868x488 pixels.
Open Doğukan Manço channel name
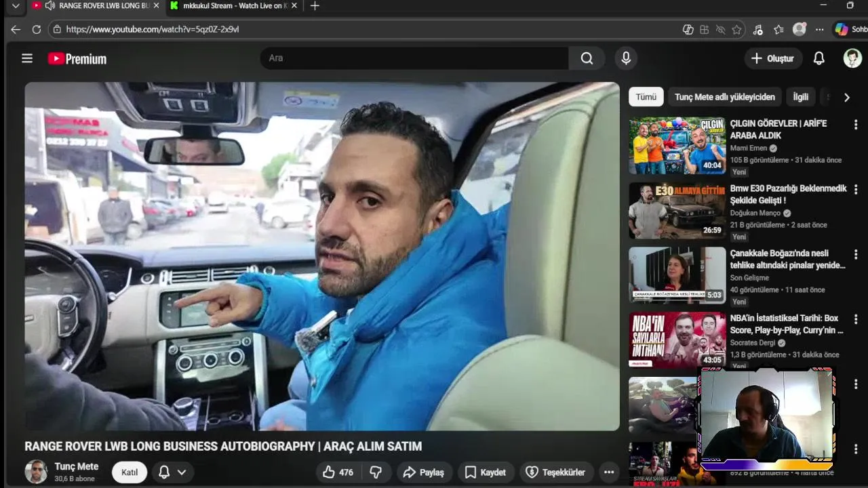click(755, 213)
